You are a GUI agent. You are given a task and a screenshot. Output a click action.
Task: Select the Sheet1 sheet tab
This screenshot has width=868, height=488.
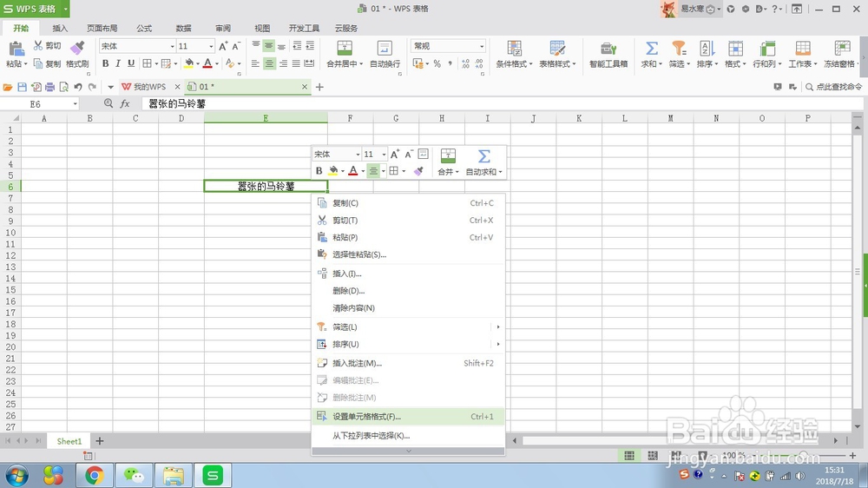click(x=69, y=441)
